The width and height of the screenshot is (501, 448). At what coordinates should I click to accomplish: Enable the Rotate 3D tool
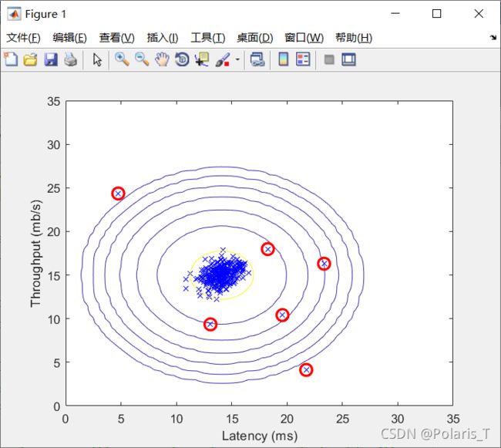click(182, 59)
